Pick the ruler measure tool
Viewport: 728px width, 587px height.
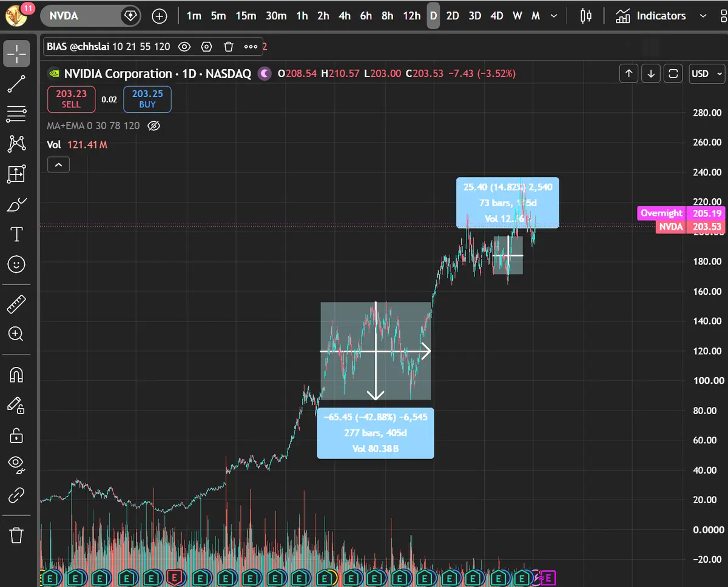(16, 304)
